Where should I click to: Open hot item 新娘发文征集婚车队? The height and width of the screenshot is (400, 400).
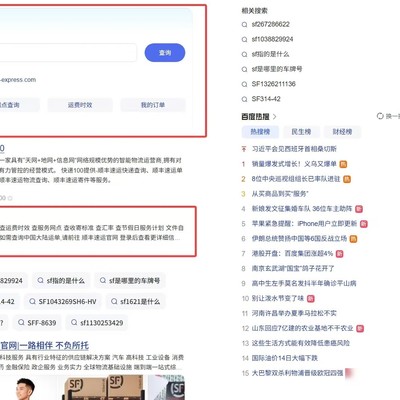coord(302,209)
